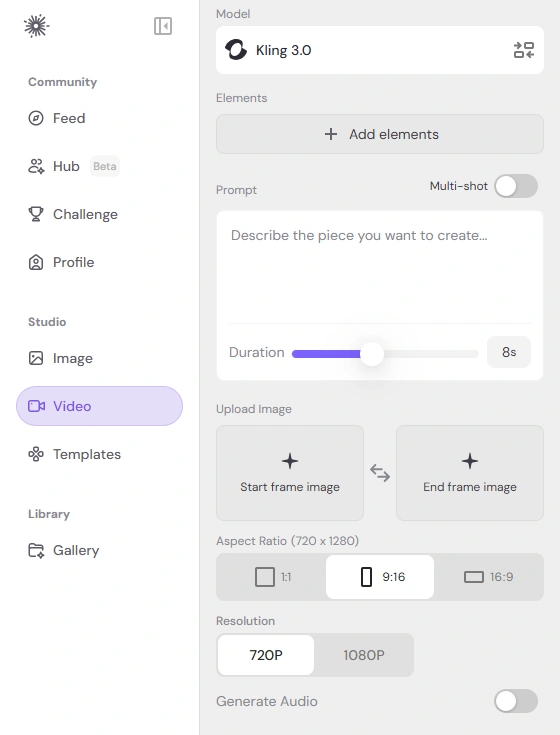Upload a Start frame image
The height and width of the screenshot is (735, 560).
pyautogui.click(x=290, y=473)
